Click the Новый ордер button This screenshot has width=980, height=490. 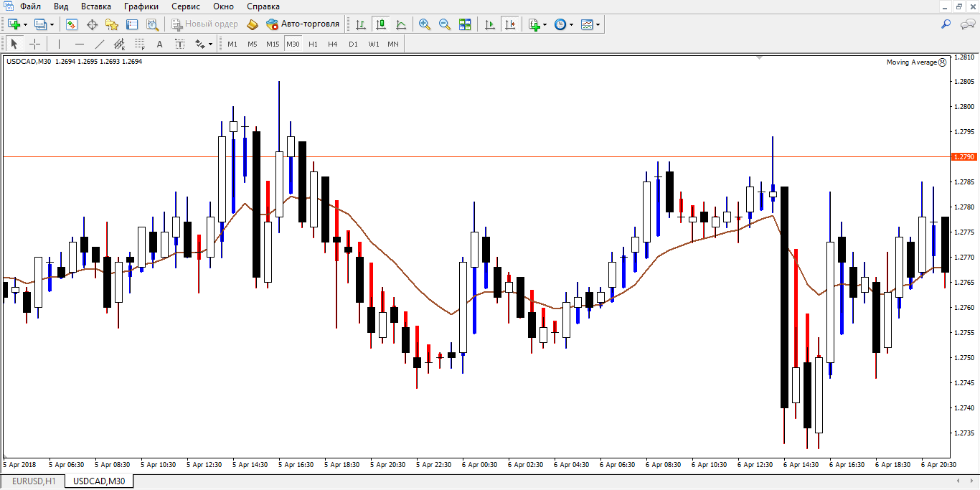click(x=205, y=24)
